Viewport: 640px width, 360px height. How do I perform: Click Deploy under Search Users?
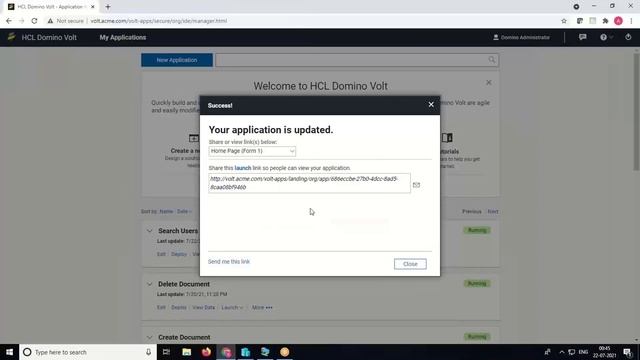click(x=179, y=254)
